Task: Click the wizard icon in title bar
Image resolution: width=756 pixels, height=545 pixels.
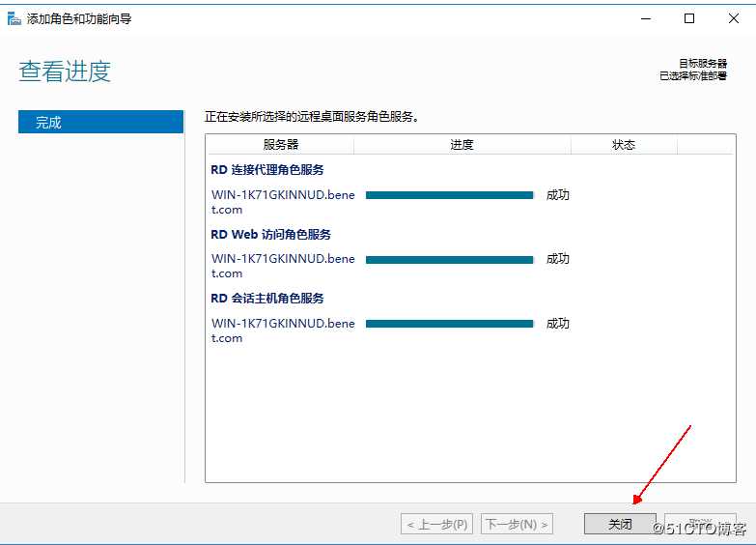Action: tap(14, 18)
